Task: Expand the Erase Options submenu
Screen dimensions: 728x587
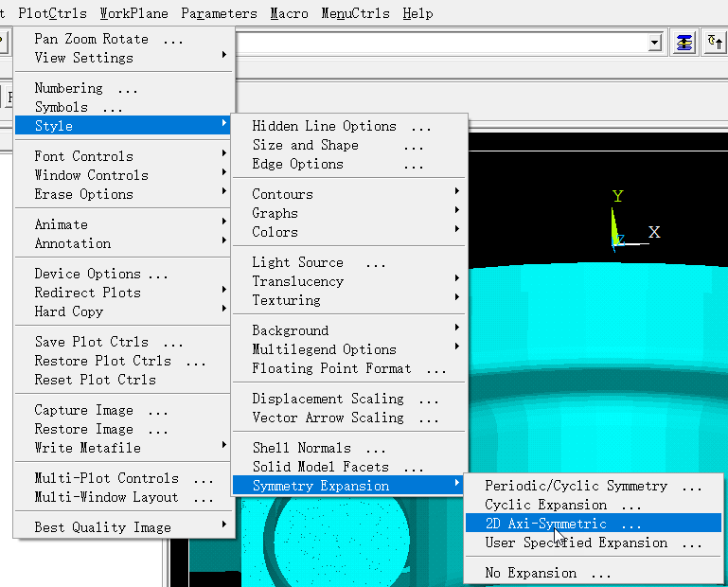Action: [x=123, y=194]
